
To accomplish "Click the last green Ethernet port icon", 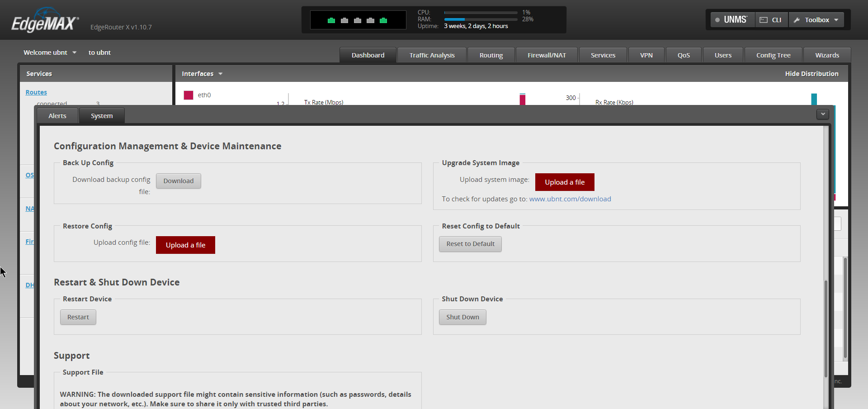I will point(383,20).
